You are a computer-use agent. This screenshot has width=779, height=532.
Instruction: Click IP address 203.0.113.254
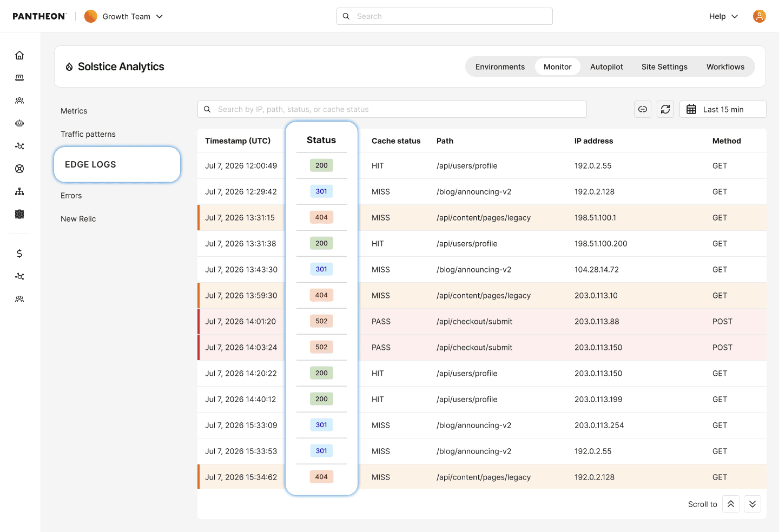(599, 425)
